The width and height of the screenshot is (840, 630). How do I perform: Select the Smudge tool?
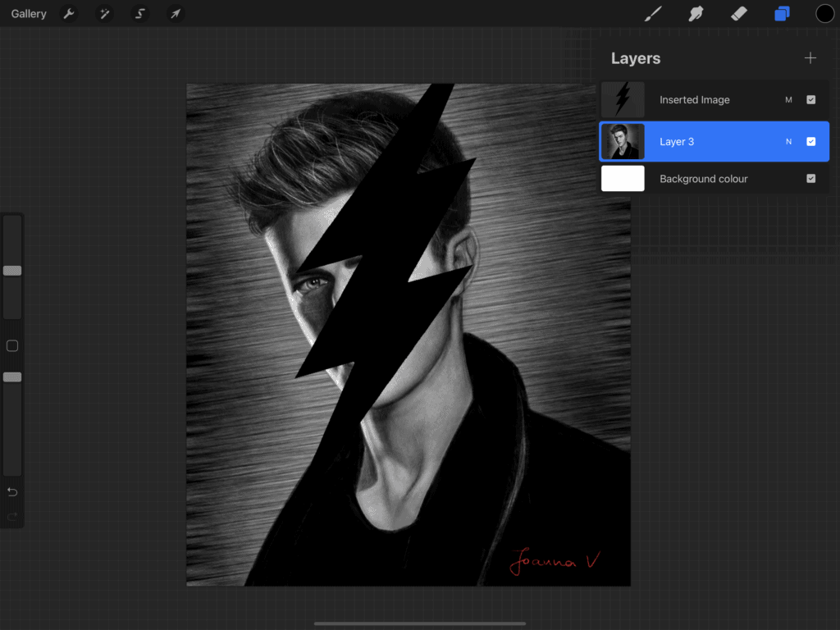[696, 14]
